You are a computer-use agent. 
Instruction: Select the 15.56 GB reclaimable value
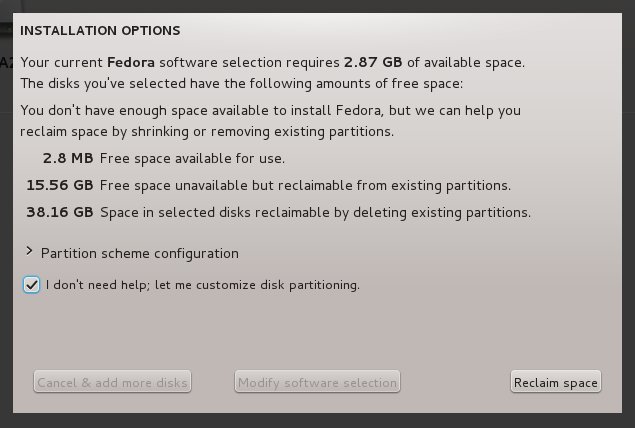click(60, 185)
